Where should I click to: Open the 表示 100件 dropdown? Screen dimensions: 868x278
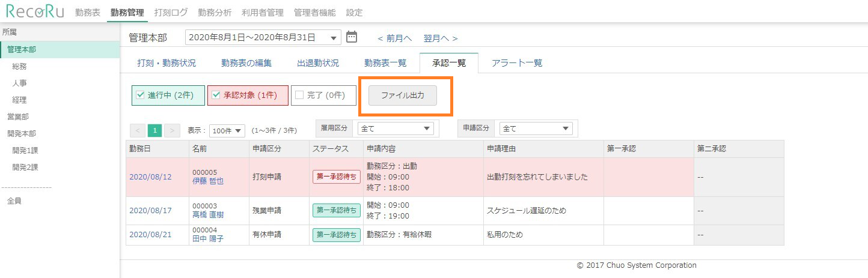coord(228,130)
